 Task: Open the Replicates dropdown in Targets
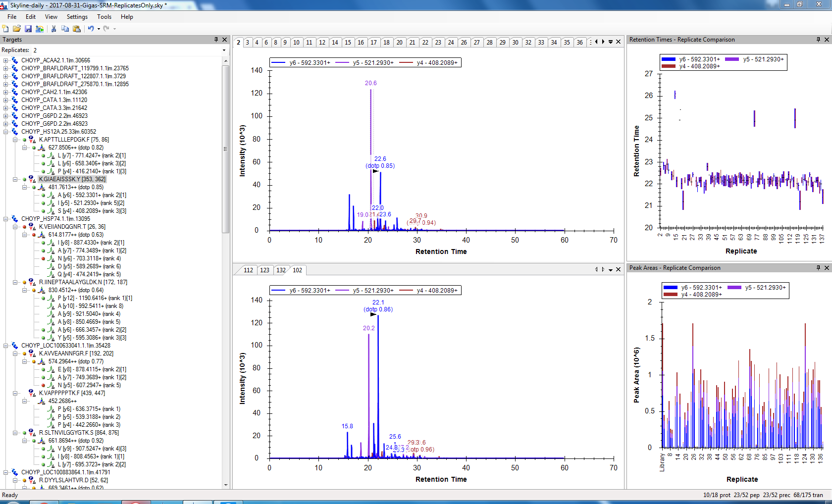(224, 50)
